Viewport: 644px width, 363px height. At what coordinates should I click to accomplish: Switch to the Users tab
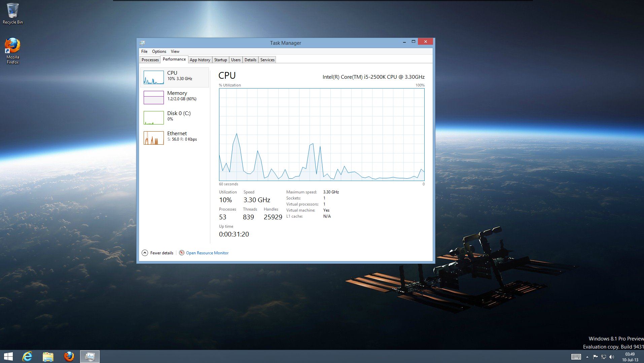click(236, 60)
